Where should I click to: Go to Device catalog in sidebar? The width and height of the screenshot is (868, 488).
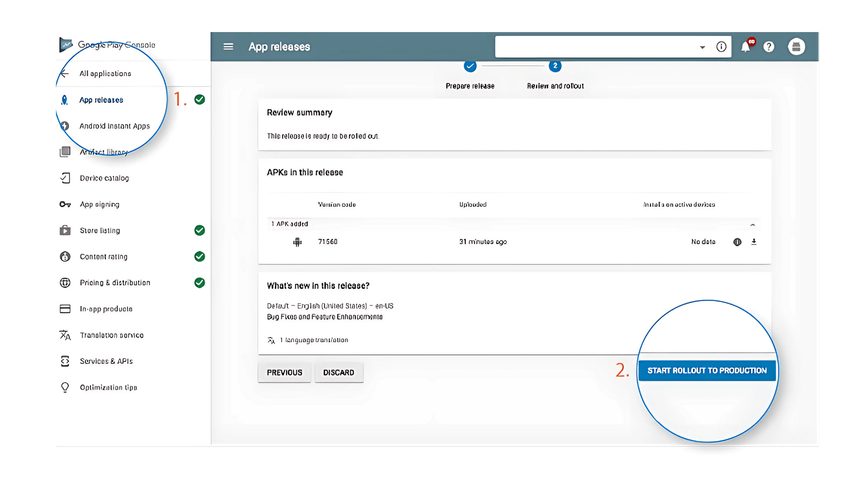click(104, 178)
